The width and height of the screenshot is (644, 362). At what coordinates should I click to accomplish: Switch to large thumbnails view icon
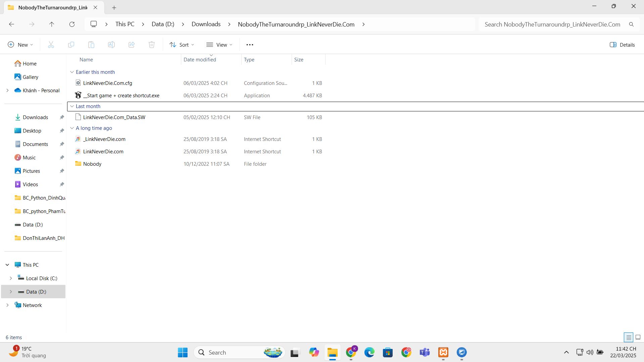click(x=638, y=337)
